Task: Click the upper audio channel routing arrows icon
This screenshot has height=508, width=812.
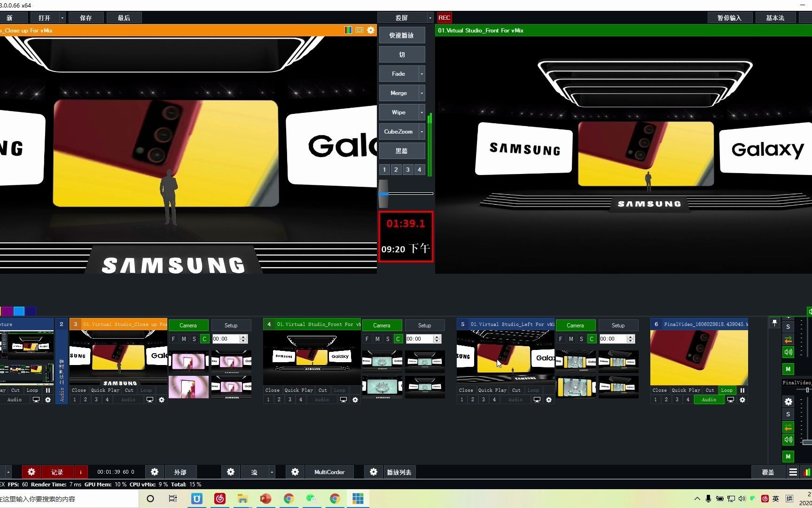Action: [x=788, y=340]
